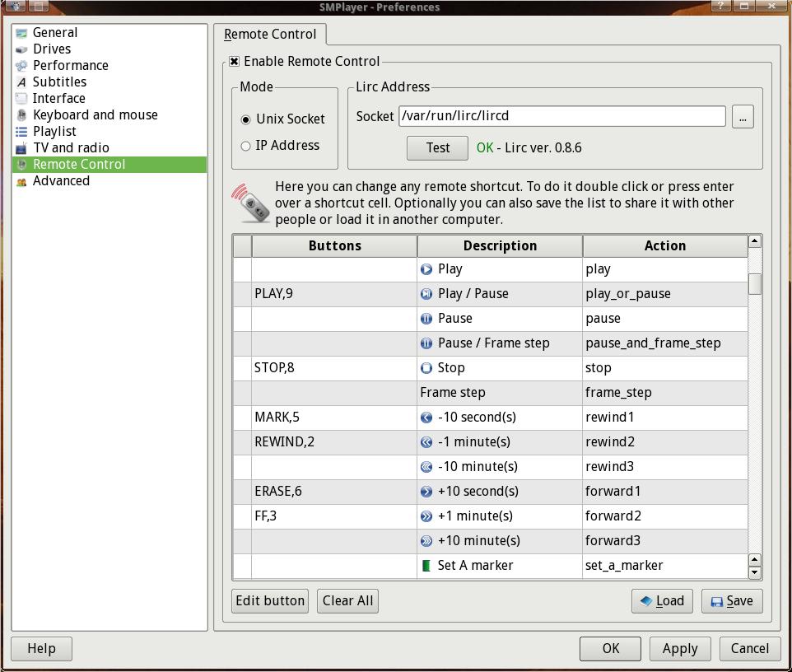Click the General section icon in sidebar
Viewport: 792px width, 672px height.
pyautogui.click(x=21, y=33)
